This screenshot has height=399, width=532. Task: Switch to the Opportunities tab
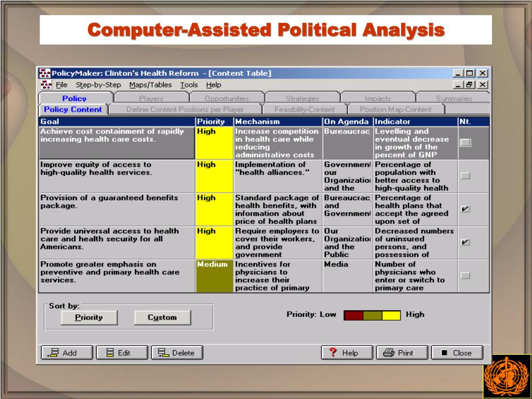[x=227, y=98]
